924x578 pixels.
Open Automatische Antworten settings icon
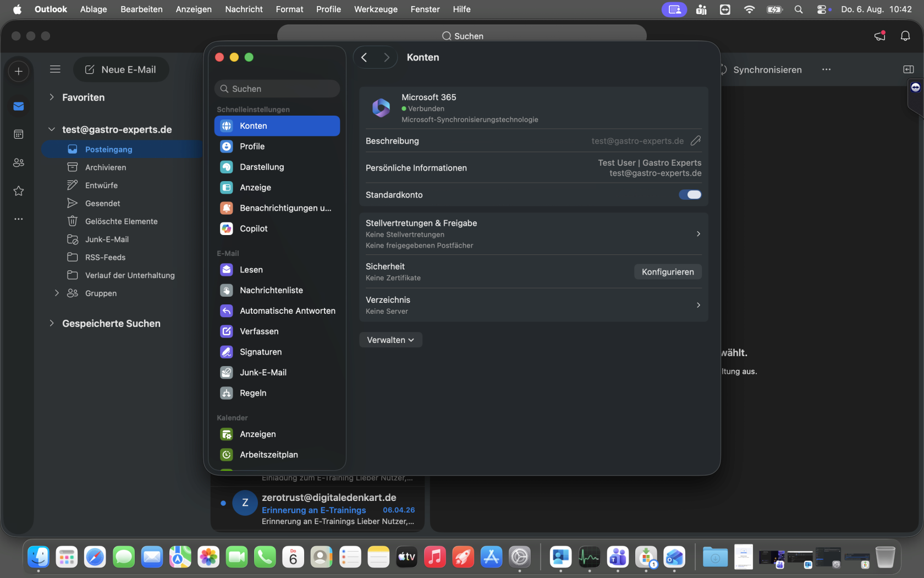coord(227,311)
